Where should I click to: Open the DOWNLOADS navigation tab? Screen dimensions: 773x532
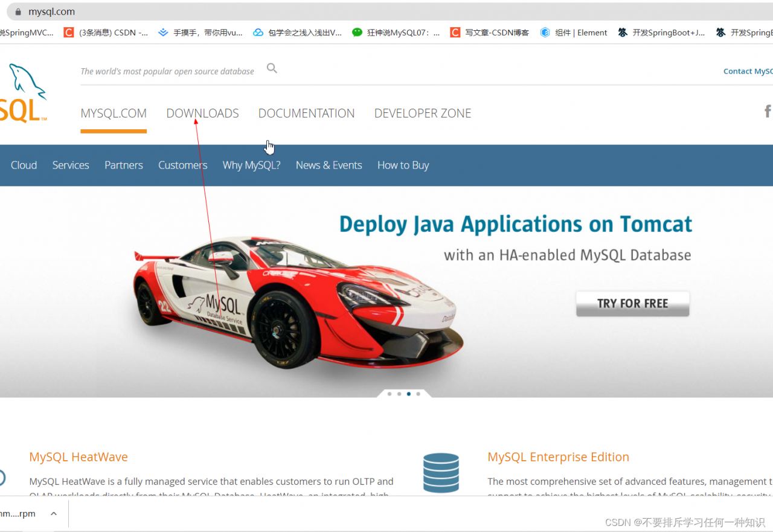pos(202,113)
